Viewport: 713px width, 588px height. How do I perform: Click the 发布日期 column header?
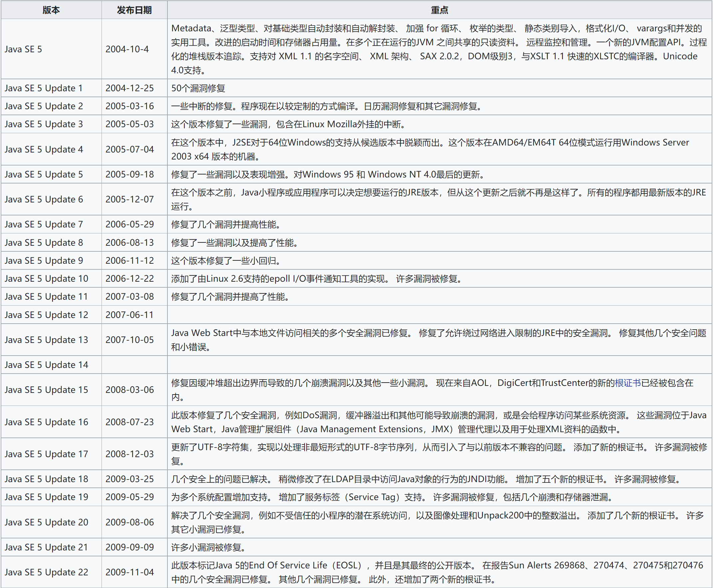click(x=134, y=10)
